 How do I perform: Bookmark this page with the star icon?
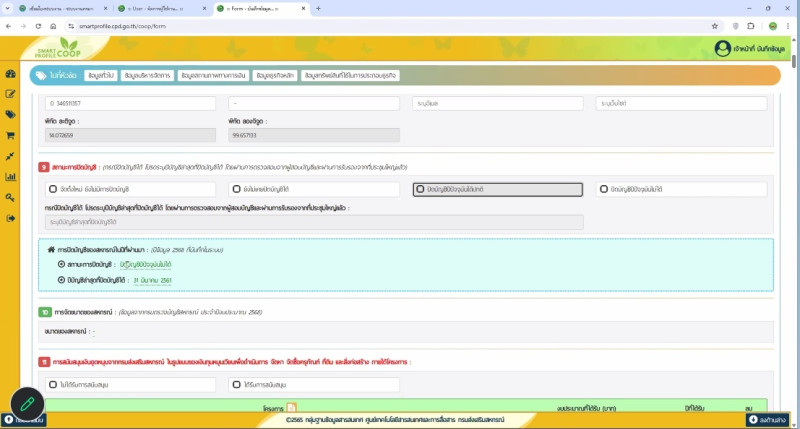(x=715, y=26)
